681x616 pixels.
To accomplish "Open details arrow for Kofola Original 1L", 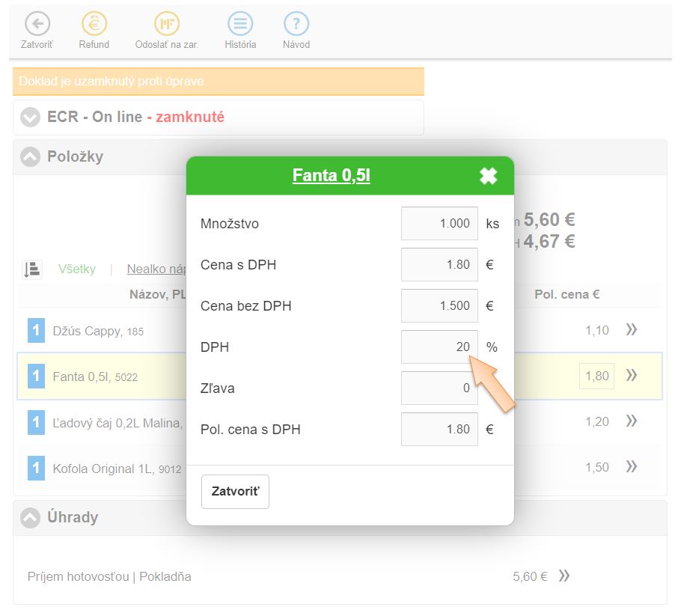I will (632, 467).
